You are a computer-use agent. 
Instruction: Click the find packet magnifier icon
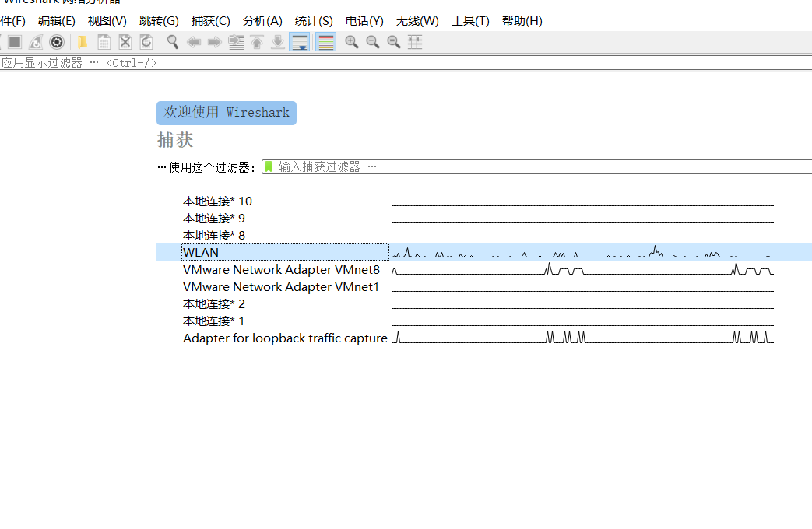click(x=173, y=42)
